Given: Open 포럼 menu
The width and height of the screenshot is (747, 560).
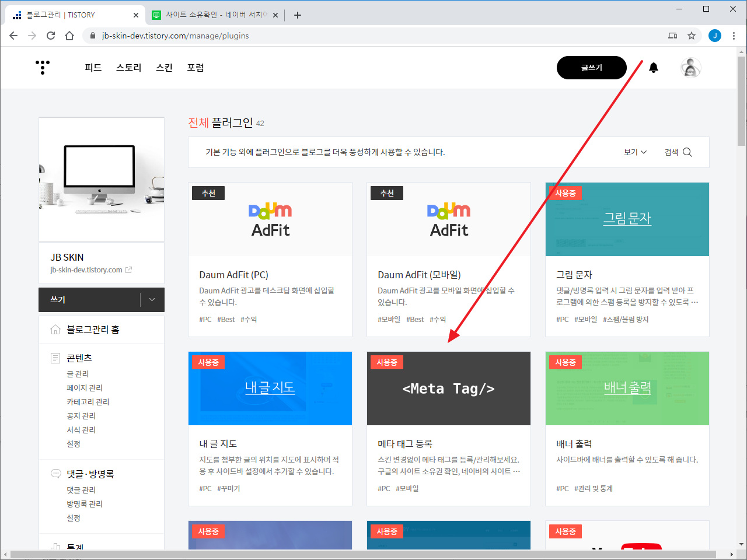Looking at the screenshot, I should pos(196,68).
